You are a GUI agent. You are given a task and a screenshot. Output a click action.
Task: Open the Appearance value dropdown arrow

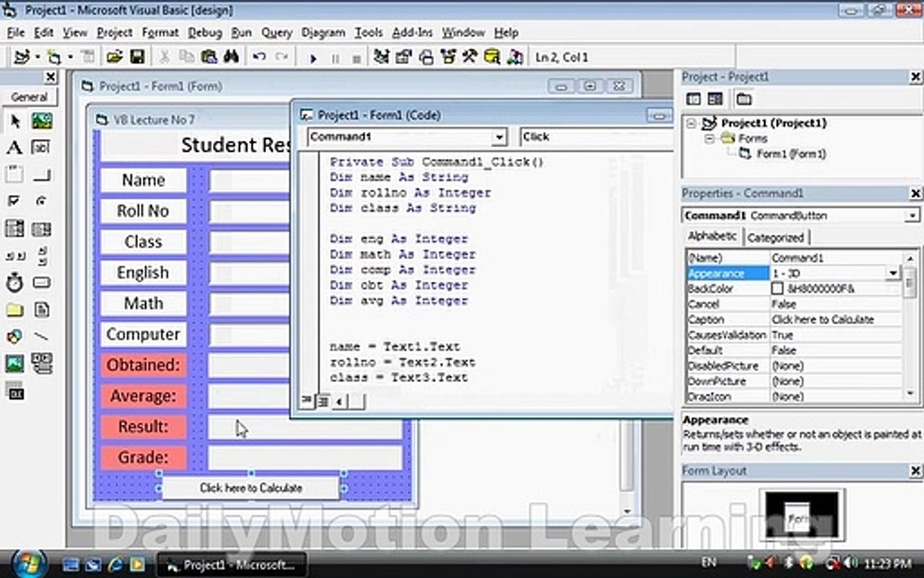click(x=893, y=273)
